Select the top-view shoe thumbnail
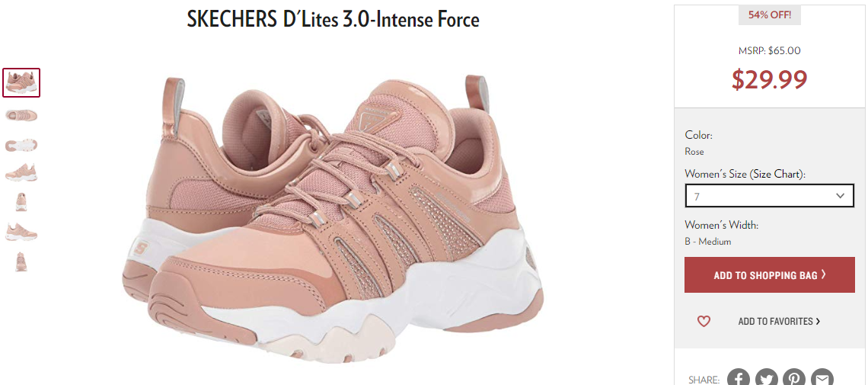The height and width of the screenshot is (385, 868). click(21, 115)
